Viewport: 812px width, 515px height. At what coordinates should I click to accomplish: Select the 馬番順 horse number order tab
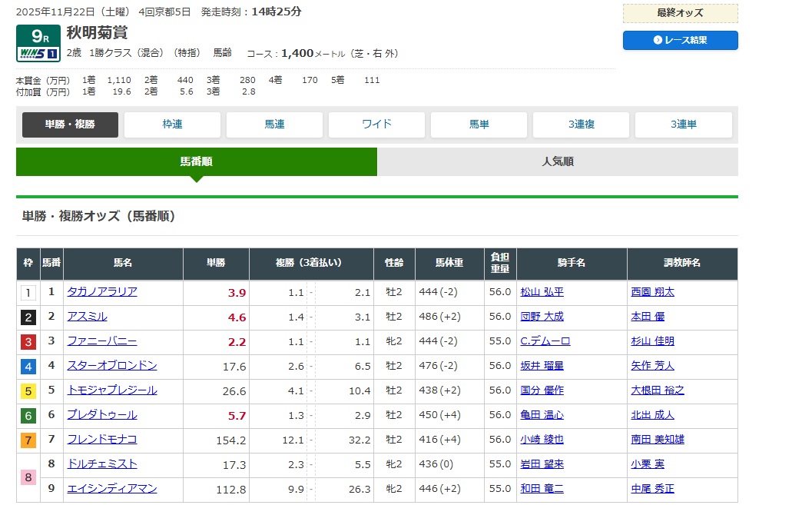pos(196,161)
